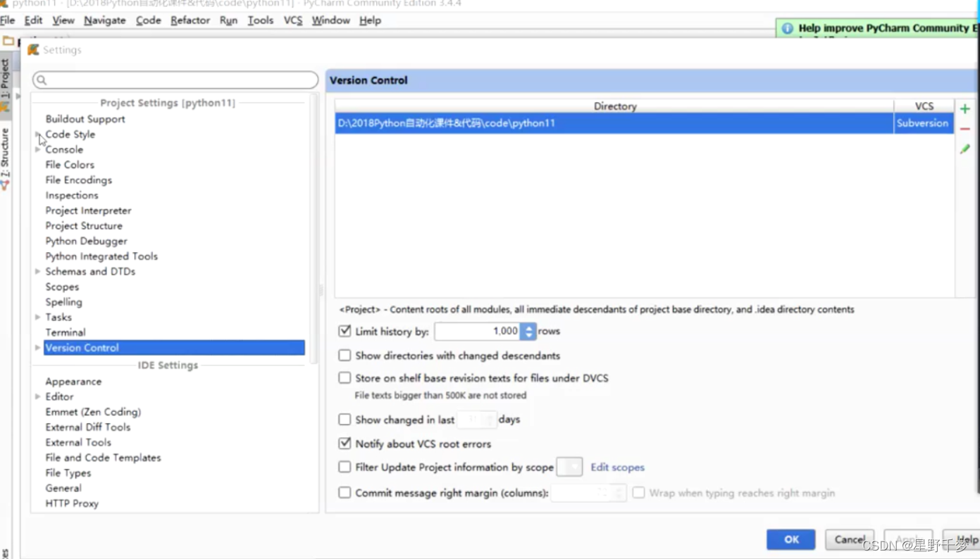Image resolution: width=980 pixels, height=559 pixels.
Task: Select File Encodings settings
Action: click(79, 180)
